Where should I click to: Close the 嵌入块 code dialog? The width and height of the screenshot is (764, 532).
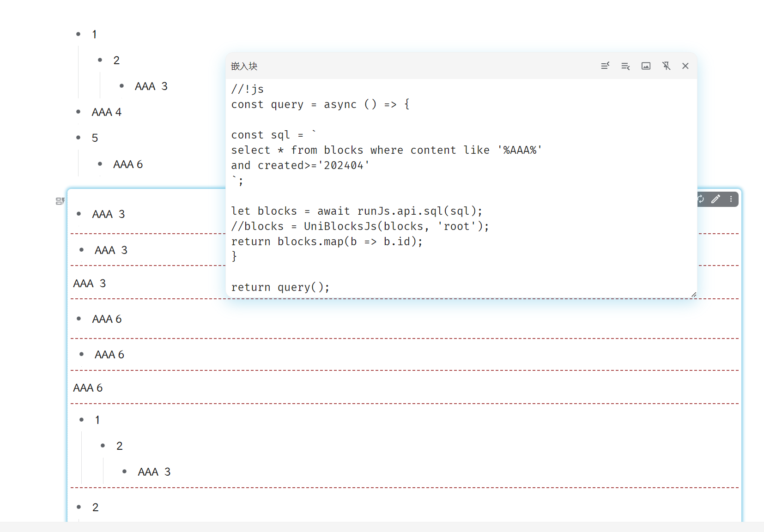point(685,66)
